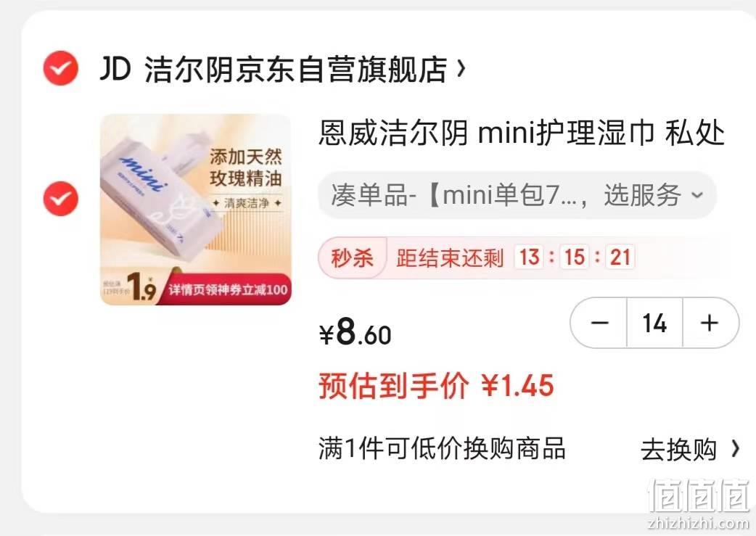The height and width of the screenshot is (536, 756).
Task: Open the 洁尔阴京东自营旗舰店 store page
Action: (x=295, y=69)
